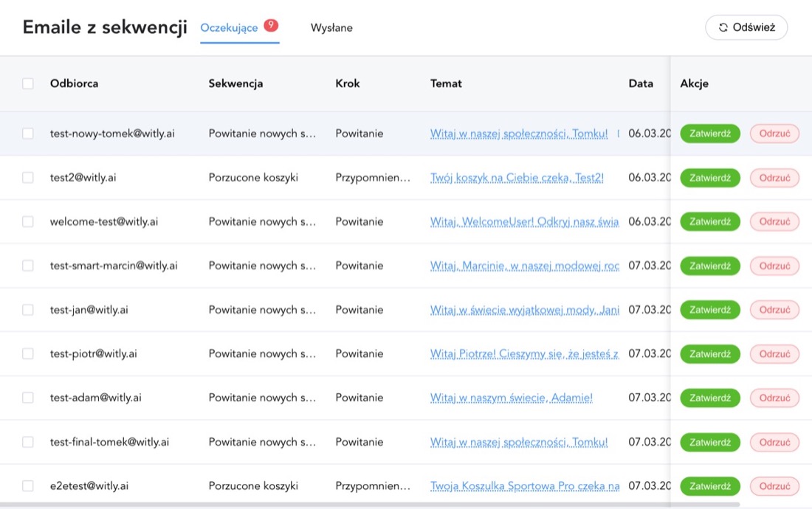Open the Oczekujące tab
The height and width of the screenshot is (509, 812).
tap(229, 28)
